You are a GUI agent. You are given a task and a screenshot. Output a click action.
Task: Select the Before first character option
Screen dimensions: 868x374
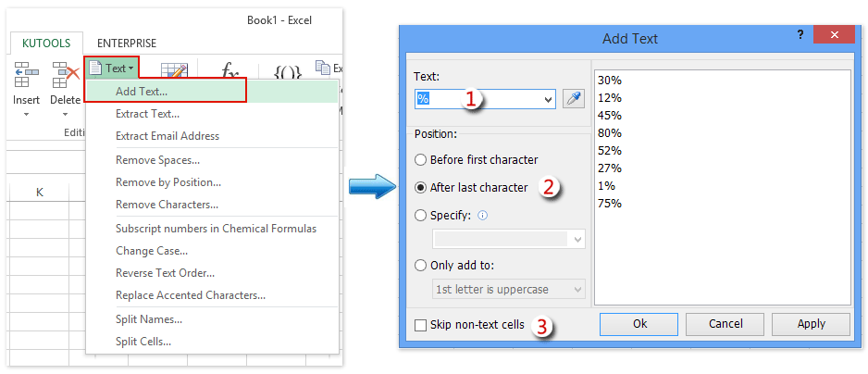coord(422,160)
